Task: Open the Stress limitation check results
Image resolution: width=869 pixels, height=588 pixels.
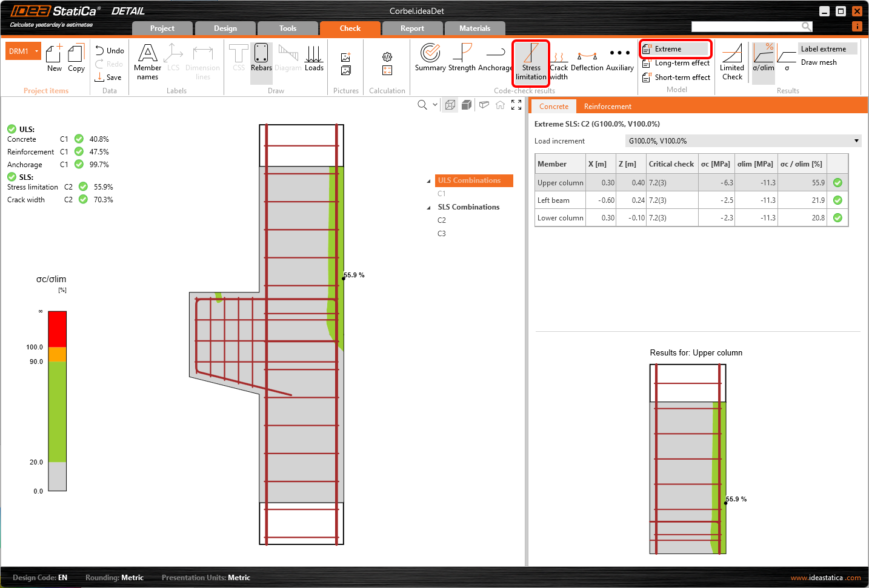Action: pos(531,62)
